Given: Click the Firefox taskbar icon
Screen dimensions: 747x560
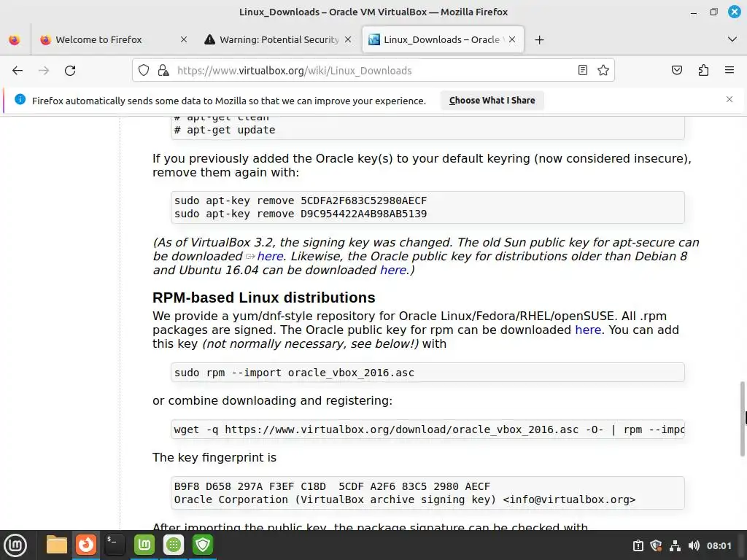Looking at the screenshot, I should (86, 545).
